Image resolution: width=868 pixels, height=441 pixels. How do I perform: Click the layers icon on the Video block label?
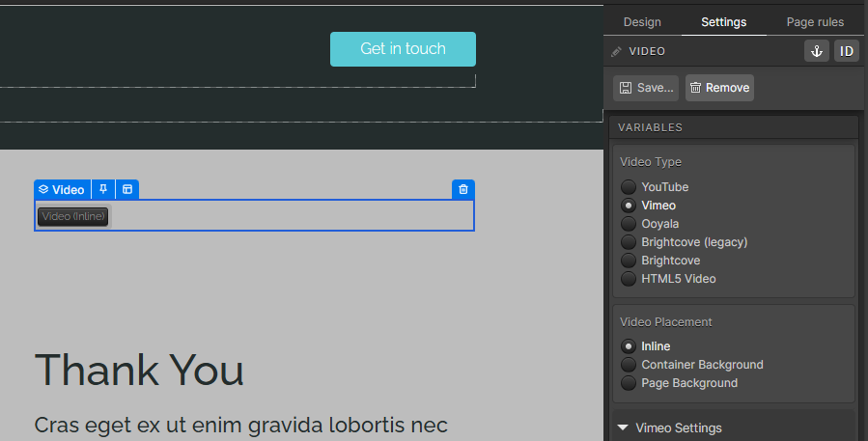point(43,190)
